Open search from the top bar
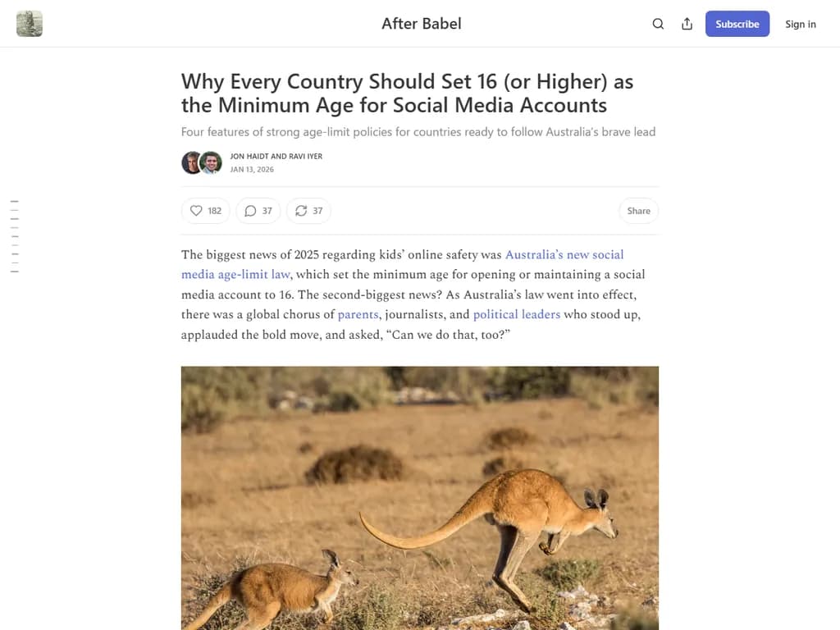This screenshot has height=630, width=840. (x=658, y=24)
